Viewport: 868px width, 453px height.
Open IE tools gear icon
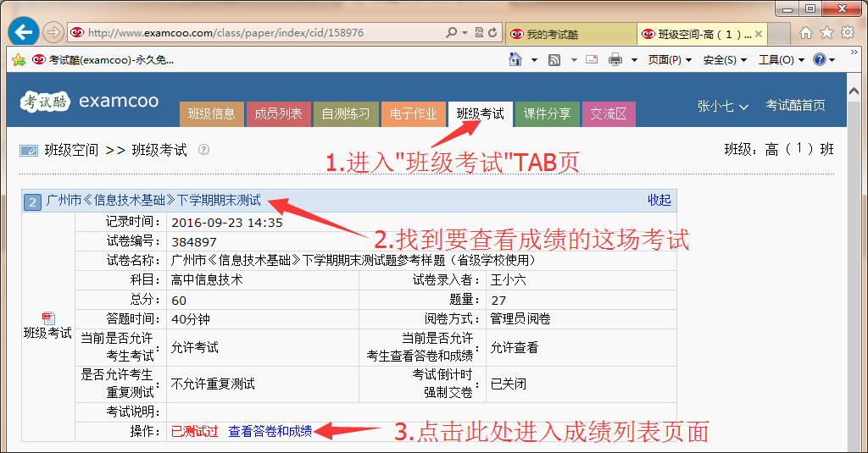pos(847,33)
